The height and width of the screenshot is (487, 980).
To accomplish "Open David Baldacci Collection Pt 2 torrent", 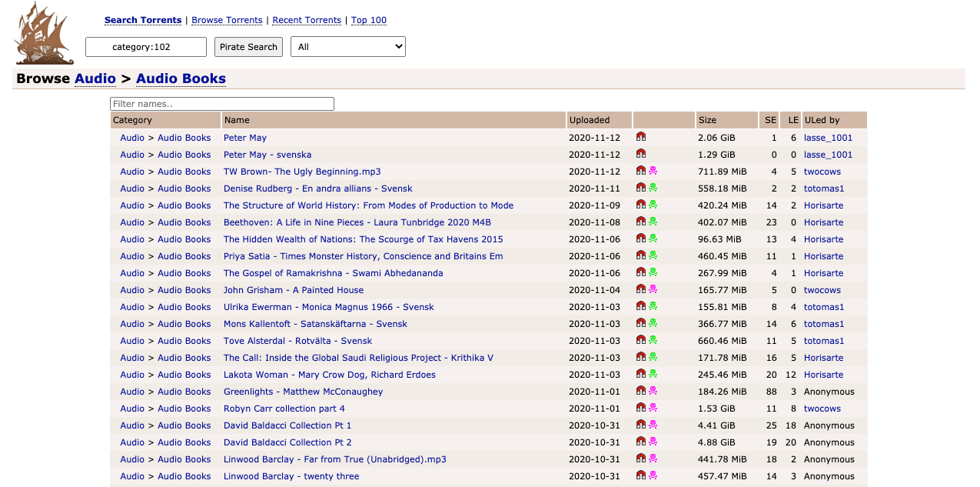I will click(287, 442).
